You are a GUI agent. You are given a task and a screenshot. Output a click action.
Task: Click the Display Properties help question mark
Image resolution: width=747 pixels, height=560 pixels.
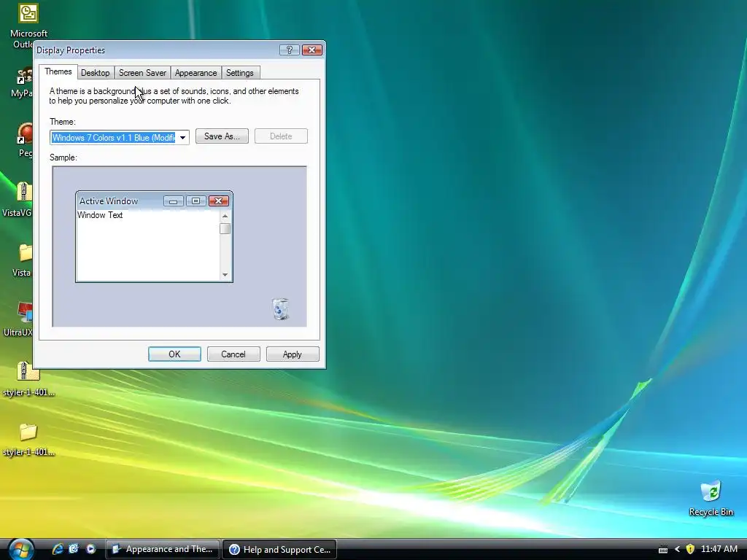[x=289, y=50]
